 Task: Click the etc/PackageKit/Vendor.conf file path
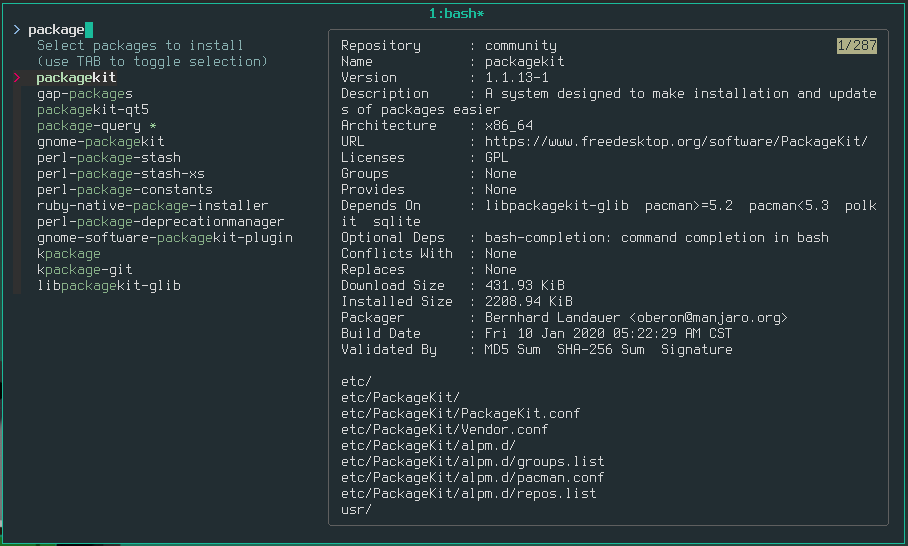tap(444, 430)
